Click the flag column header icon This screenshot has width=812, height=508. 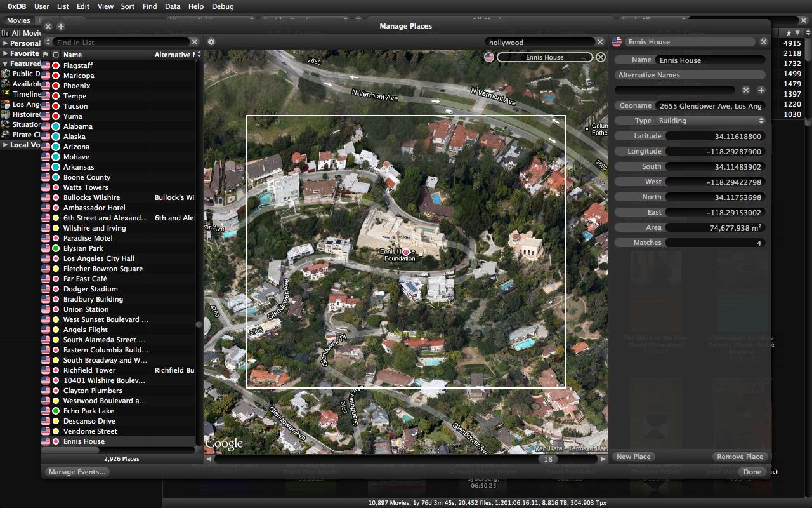pos(46,55)
